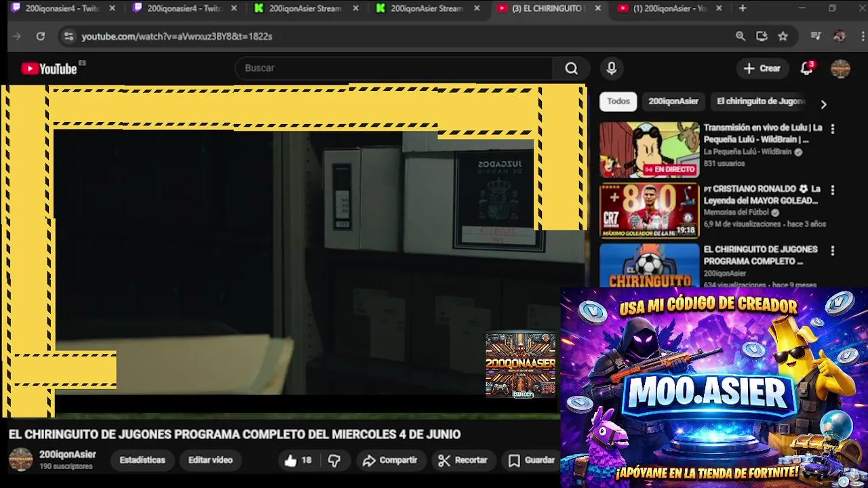Open options menu for La Pequeña Lulú video
868x488 pixels.
click(833, 129)
